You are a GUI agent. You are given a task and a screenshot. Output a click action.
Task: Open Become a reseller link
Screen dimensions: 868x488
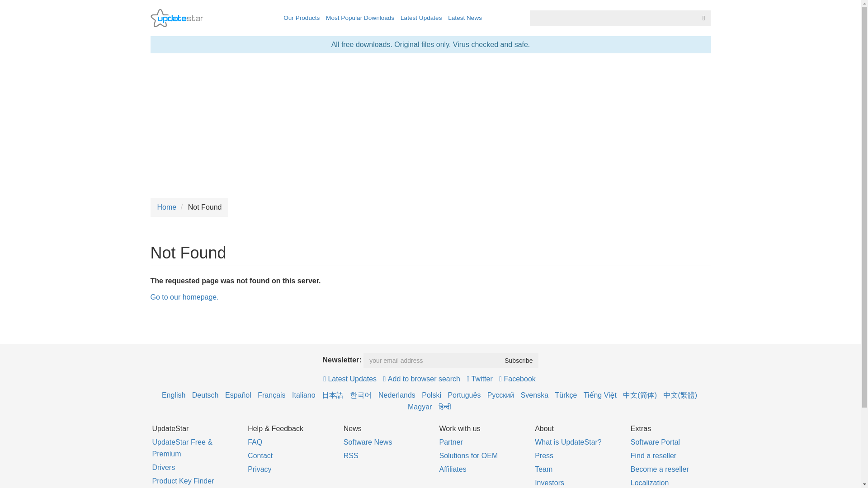[660, 469]
